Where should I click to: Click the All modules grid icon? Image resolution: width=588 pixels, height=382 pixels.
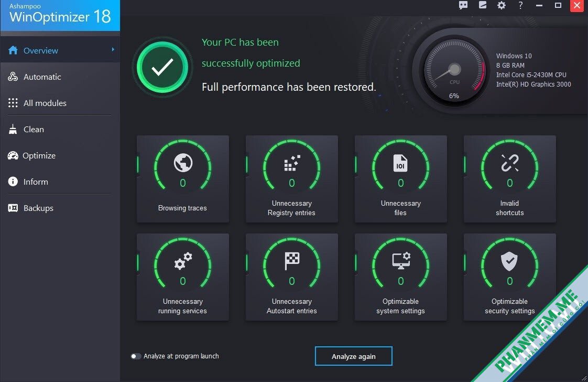13,103
